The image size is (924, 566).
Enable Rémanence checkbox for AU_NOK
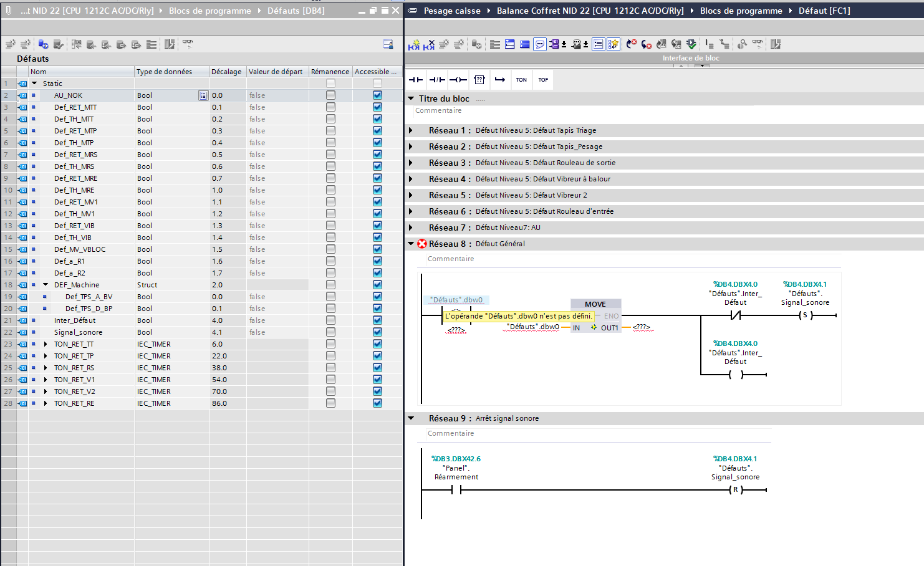[x=330, y=95]
